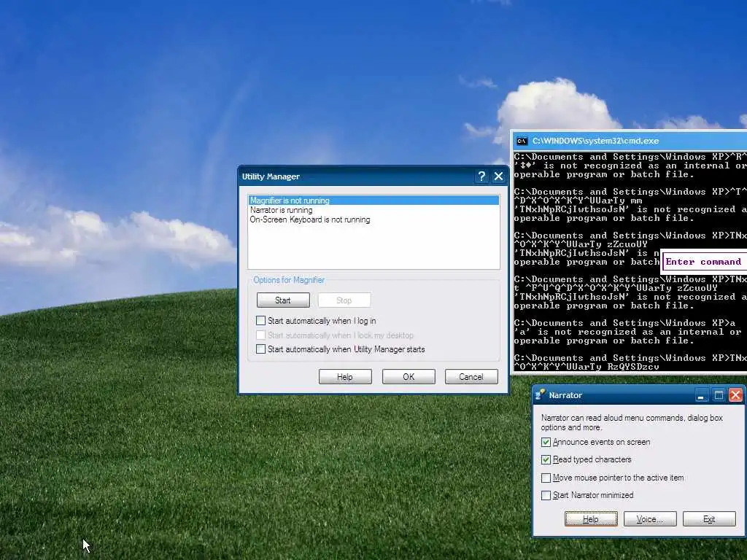Open Narrator Voice settings

(x=650, y=519)
